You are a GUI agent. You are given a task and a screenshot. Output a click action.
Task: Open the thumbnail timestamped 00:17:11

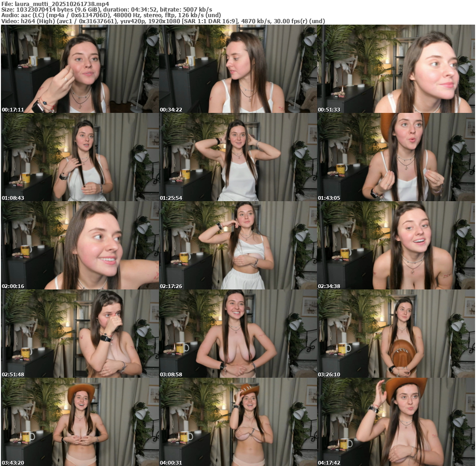(80, 69)
